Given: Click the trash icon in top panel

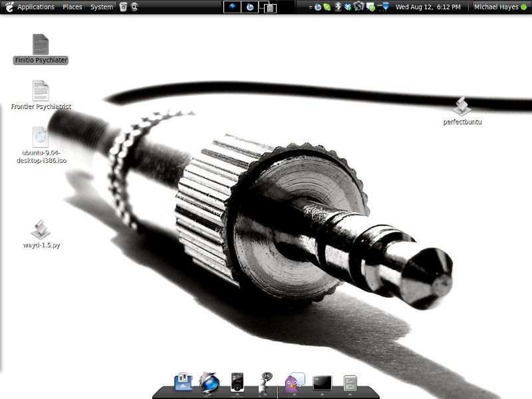Looking at the screenshot, I should 123,7.
